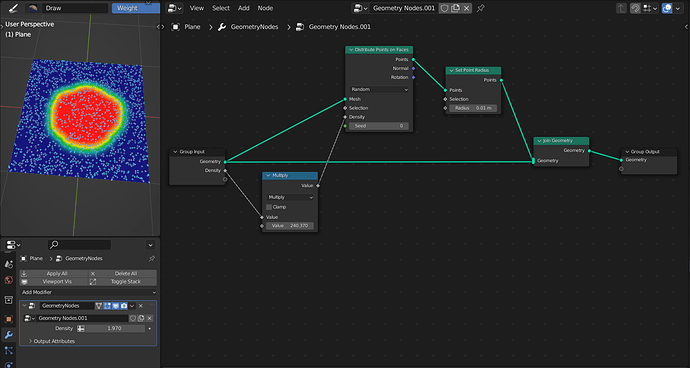Toggle modifier edit mode display icon
690x368 pixels.
point(107,305)
